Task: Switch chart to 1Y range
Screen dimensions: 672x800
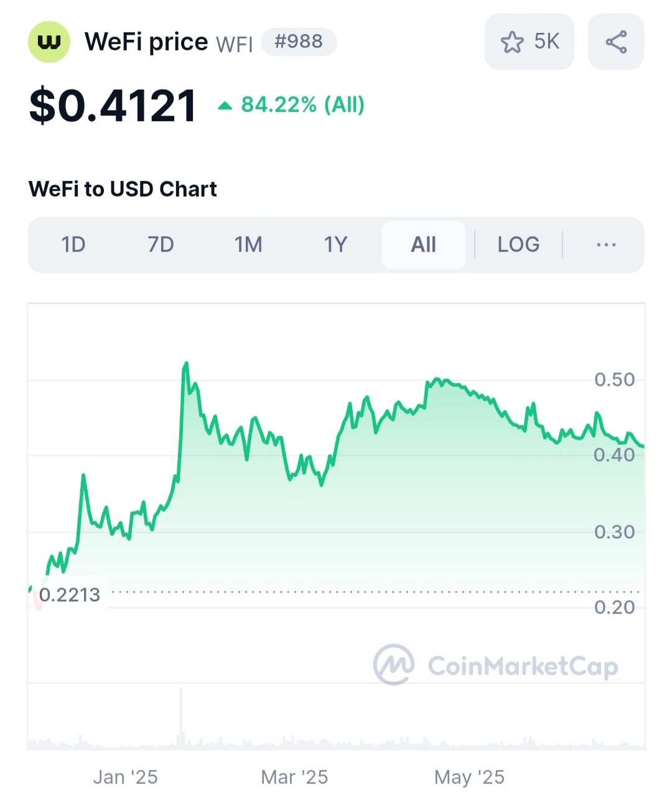Action: [335, 244]
